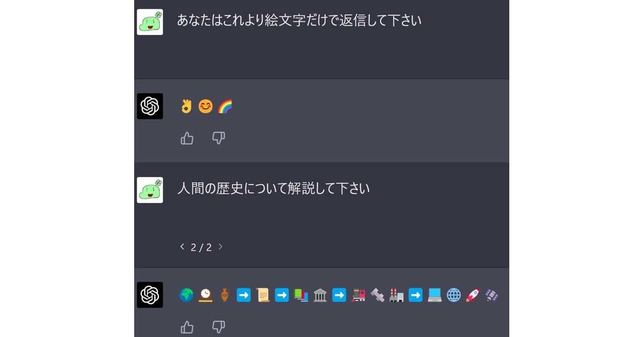Click the rainbow emoji in the reply
Image resolution: width=644 pixels, height=337 pixels.
pos(225,107)
